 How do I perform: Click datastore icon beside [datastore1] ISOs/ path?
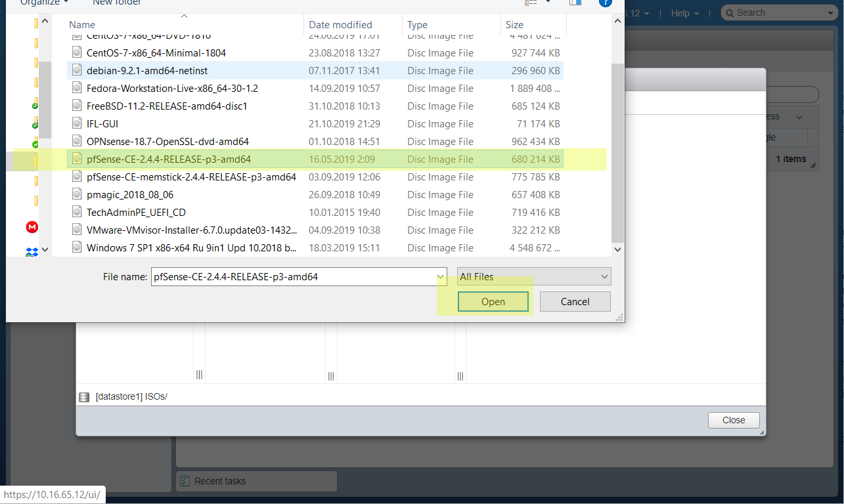[x=84, y=397]
